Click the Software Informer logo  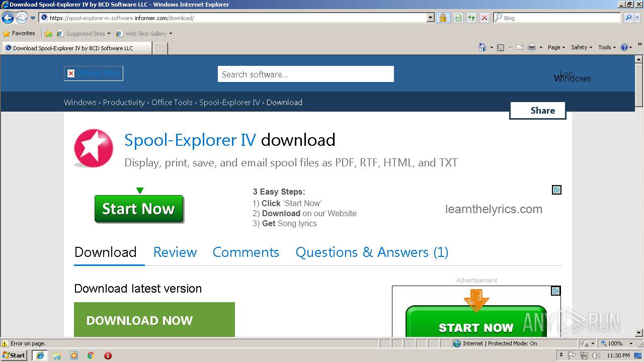pos(94,73)
